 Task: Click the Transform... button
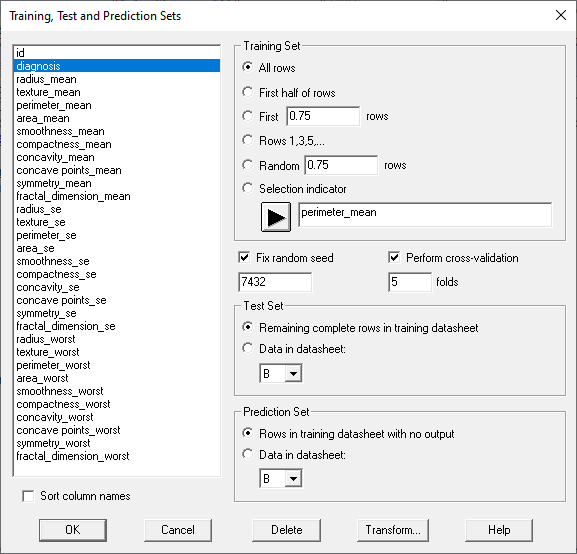(393, 530)
